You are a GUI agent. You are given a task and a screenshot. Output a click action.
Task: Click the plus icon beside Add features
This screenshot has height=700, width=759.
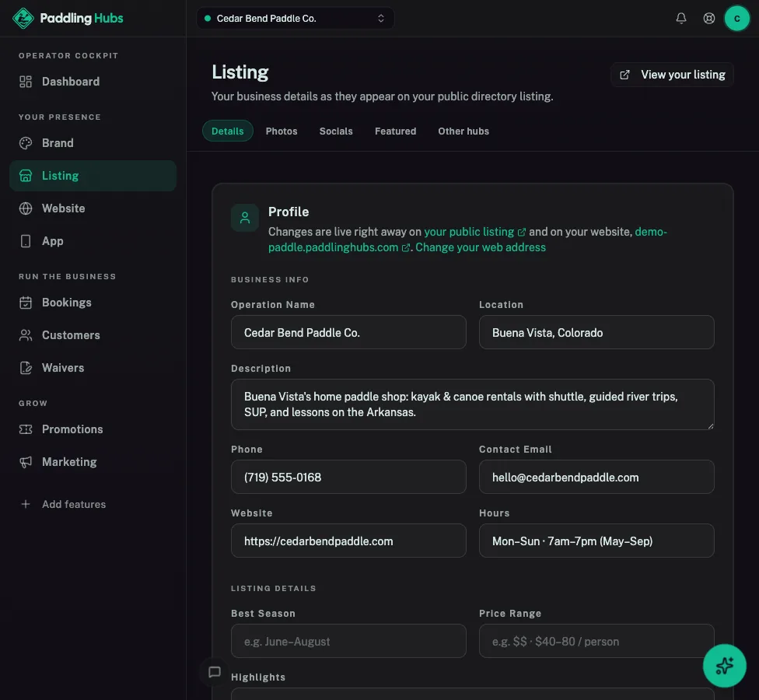click(x=26, y=505)
